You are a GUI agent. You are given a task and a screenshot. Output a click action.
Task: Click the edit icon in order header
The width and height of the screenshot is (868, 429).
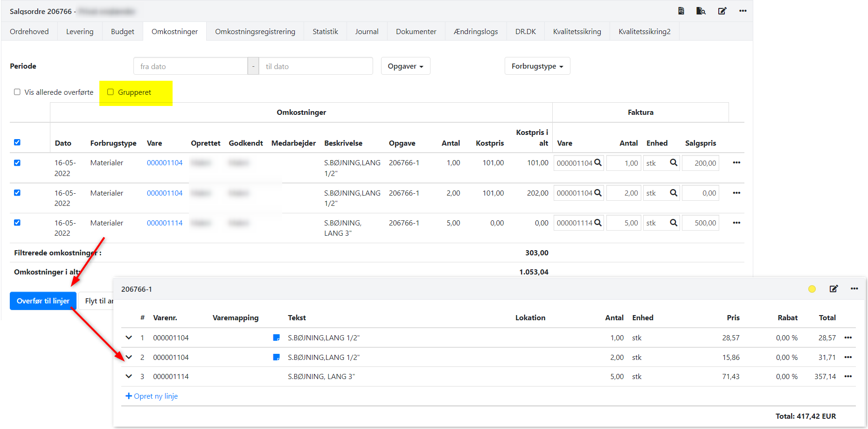(x=722, y=11)
